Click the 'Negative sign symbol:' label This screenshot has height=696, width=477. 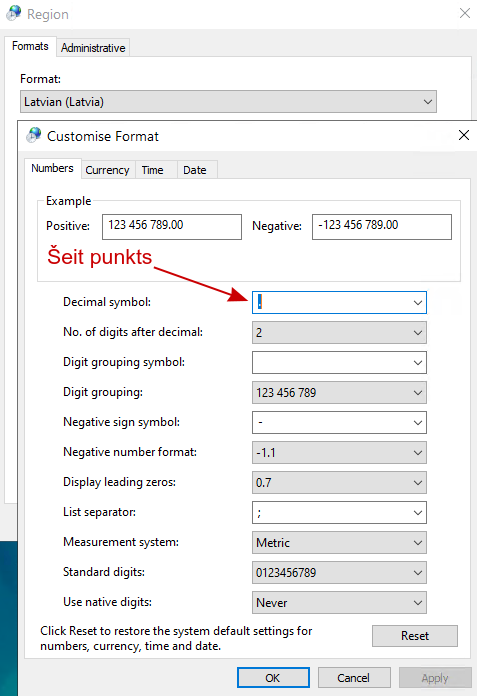(x=122, y=422)
